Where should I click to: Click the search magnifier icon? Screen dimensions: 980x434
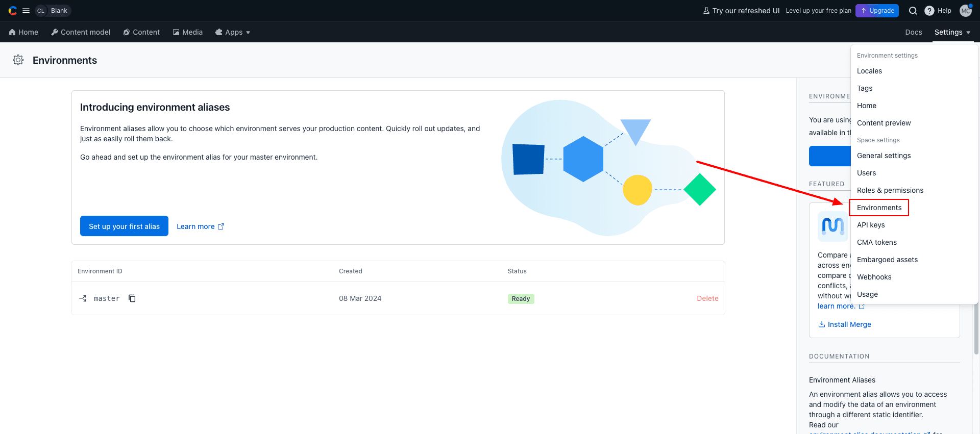913,11
